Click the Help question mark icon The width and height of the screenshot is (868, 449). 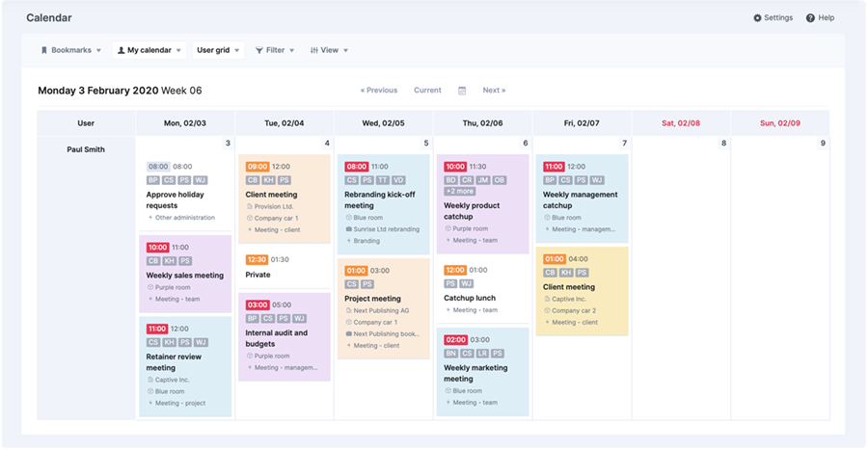click(810, 18)
